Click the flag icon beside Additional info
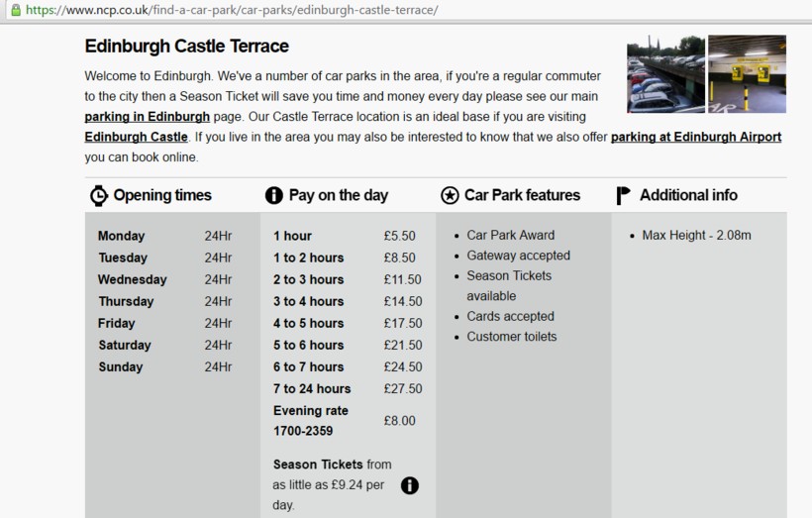Screen dimensions: 812x518 (624, 195)
